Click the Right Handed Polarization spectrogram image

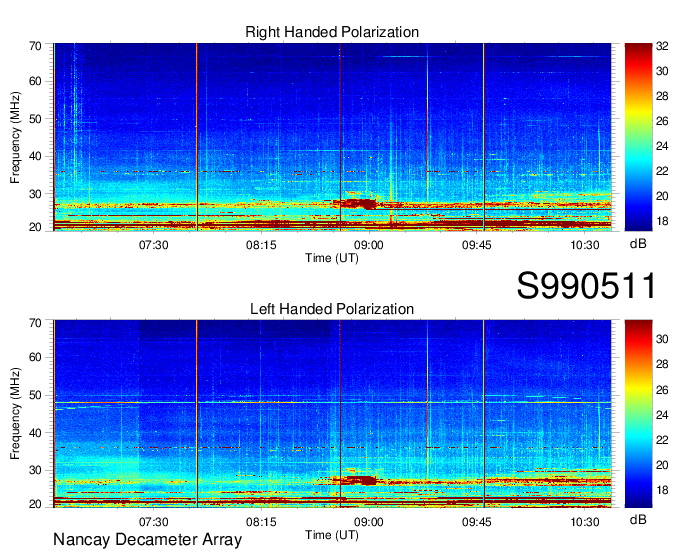[x=332, y=137]
